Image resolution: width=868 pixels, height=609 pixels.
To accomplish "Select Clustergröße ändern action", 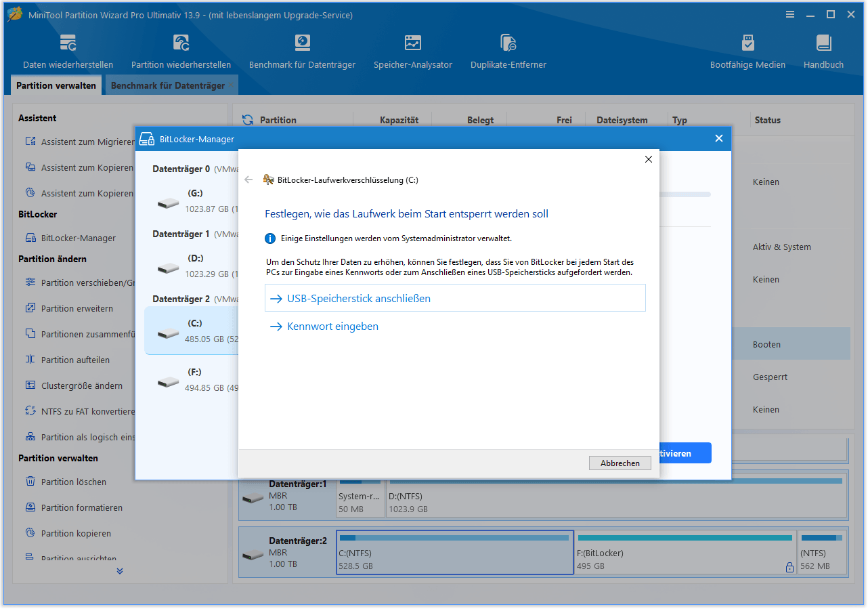I will [74, 385].
